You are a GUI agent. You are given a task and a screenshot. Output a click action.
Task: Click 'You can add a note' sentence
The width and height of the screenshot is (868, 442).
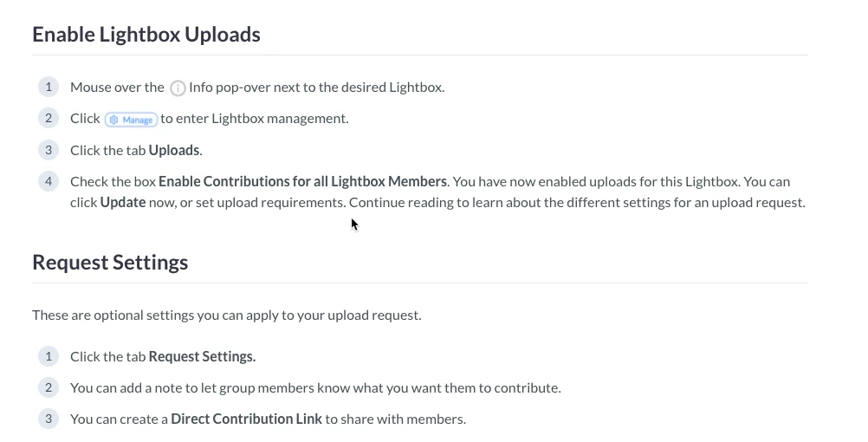[x=315, y=387]
